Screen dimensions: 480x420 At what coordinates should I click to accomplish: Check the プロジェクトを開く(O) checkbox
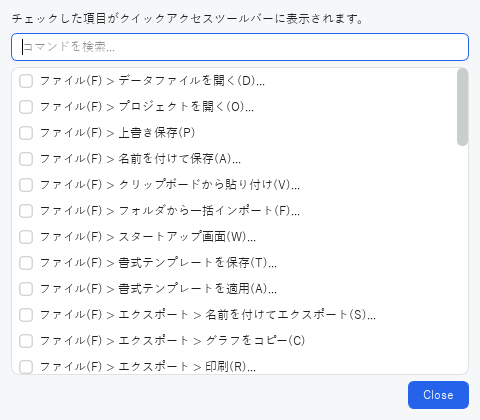click(x=26, y=107)
